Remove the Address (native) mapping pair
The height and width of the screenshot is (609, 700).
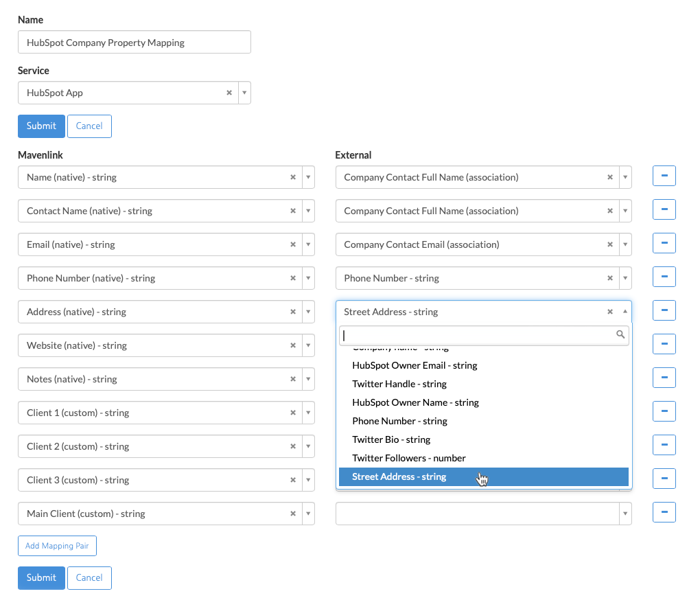pos(664,310)
